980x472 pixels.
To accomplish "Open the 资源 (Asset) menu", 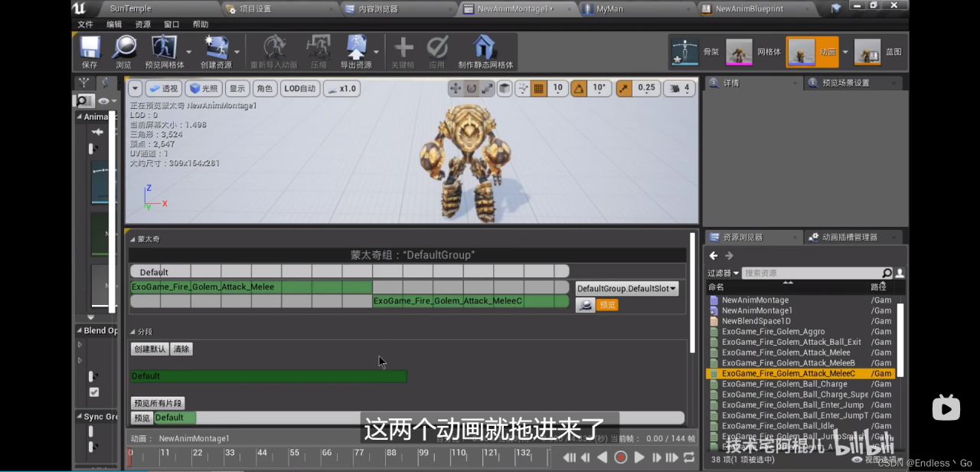I will (x=143, y=25).
